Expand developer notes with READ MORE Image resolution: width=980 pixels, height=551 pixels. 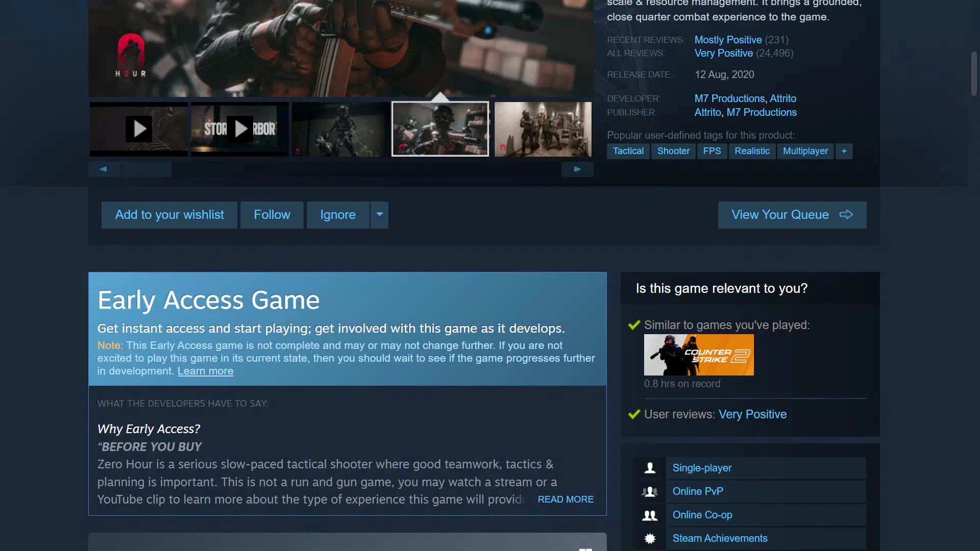pos(566,499)
